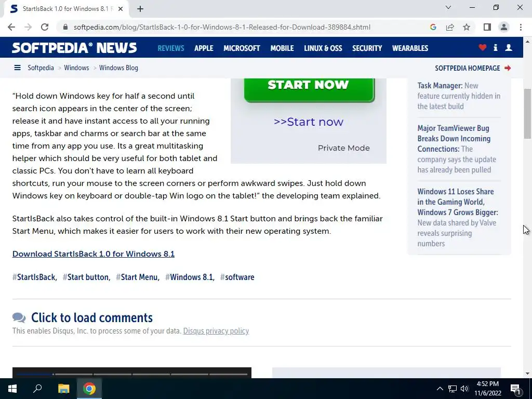The image size is (532, 399).
Task: Open the Windows Start menu
Action: click(x=12, y=389)
